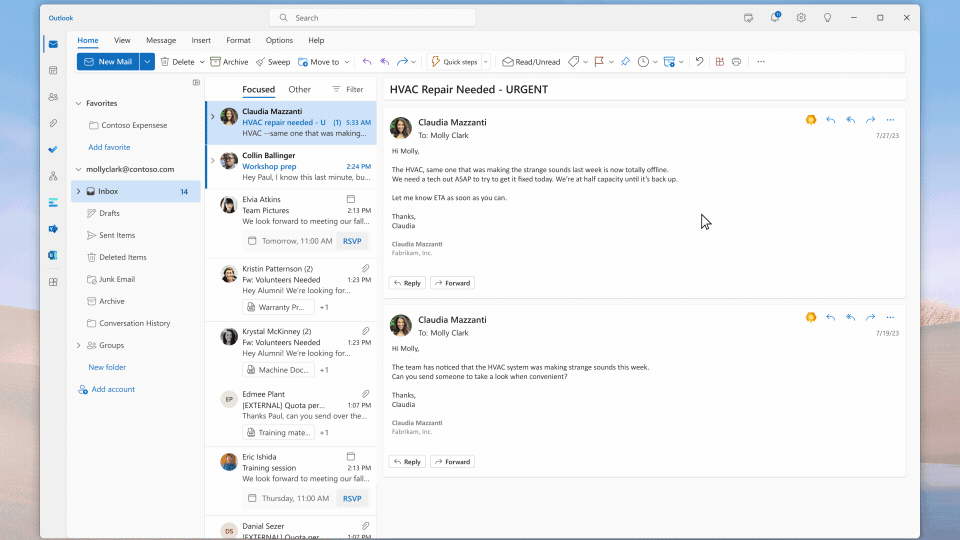Collapse the Favorites folder section
The width and height of the screenshot is (960, 540).
click(x=78, y=103)
